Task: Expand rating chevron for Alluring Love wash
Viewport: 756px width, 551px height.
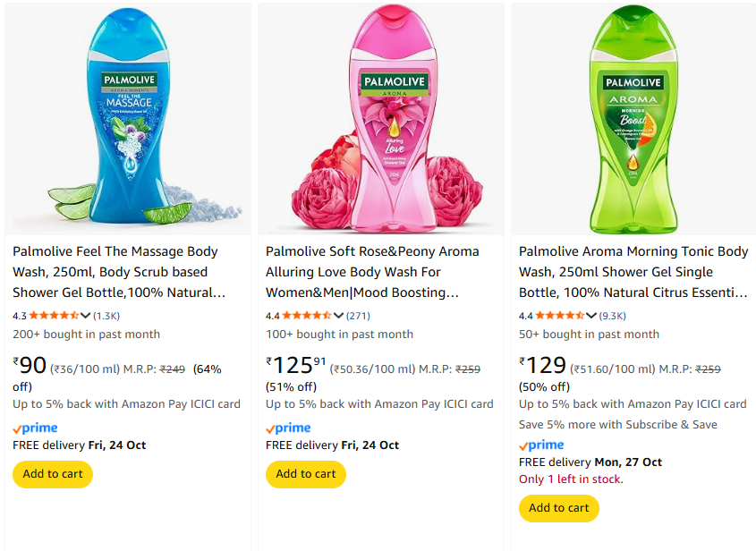Action: (339, 316)
